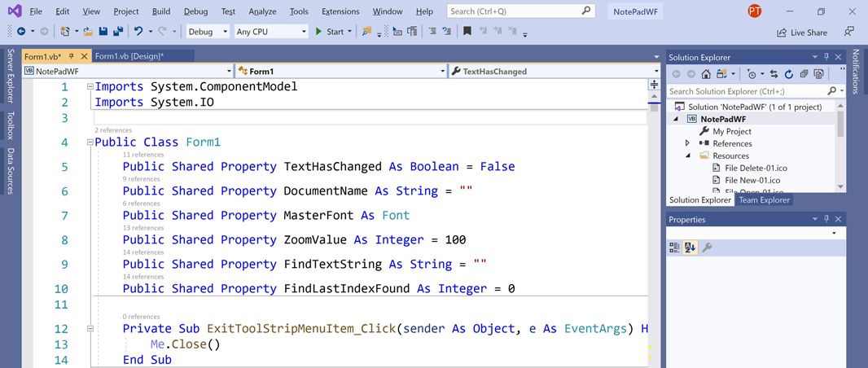
Task: Click Sync with Active Document icon
Action: (774, 74)
